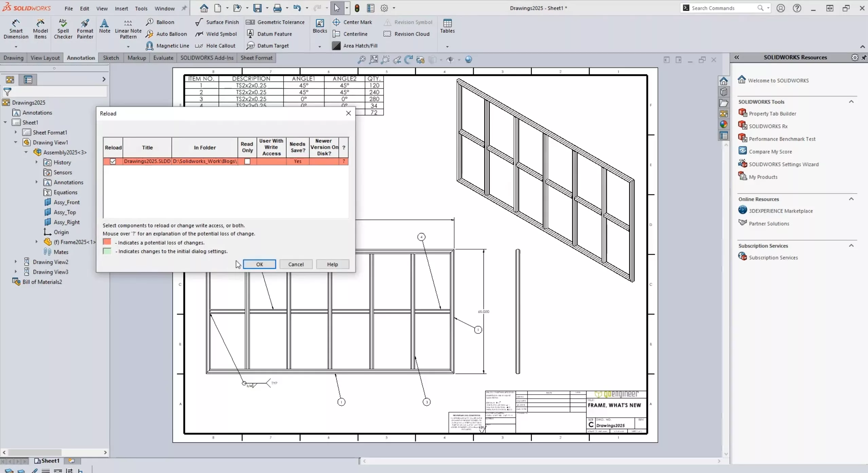Switch to the Sketch tab

(x=111, y=58)
